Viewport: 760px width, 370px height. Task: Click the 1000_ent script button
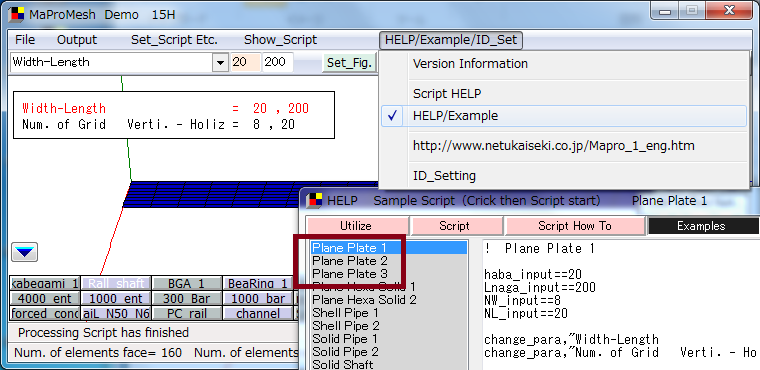pyautogui.click(x=116, y=298)
